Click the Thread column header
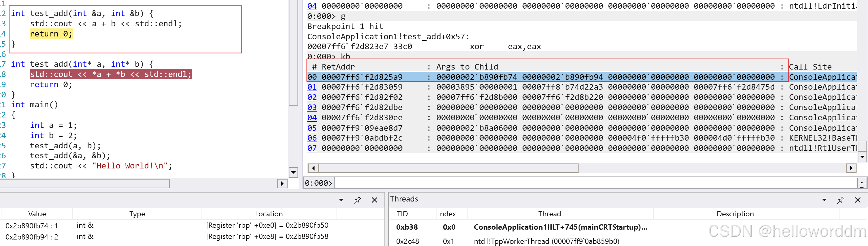Viewport: 868px width, 246px height. 549,214
